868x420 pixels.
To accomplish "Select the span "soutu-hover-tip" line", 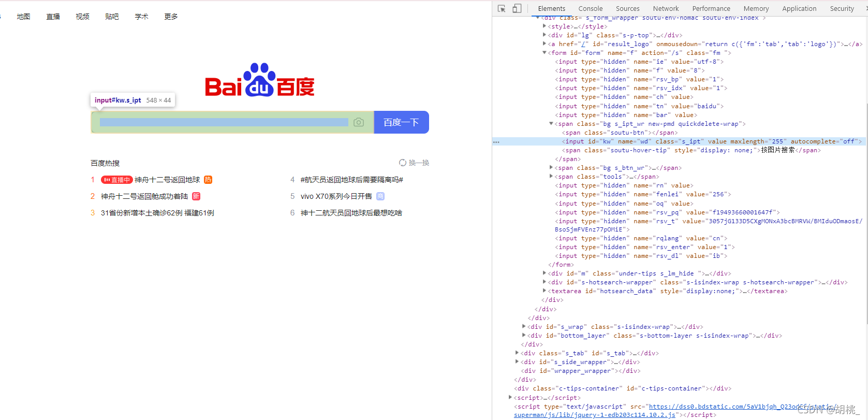I will point(692,150).
